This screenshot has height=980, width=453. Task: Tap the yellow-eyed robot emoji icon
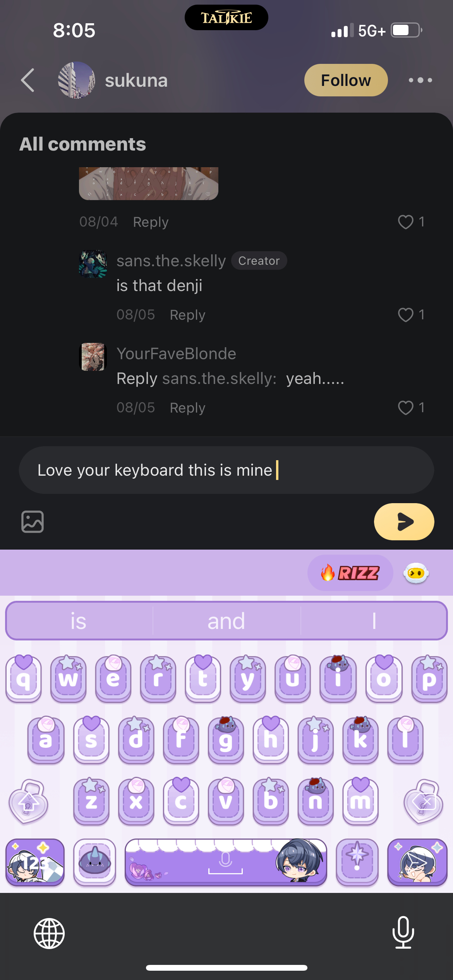point(416,573)
